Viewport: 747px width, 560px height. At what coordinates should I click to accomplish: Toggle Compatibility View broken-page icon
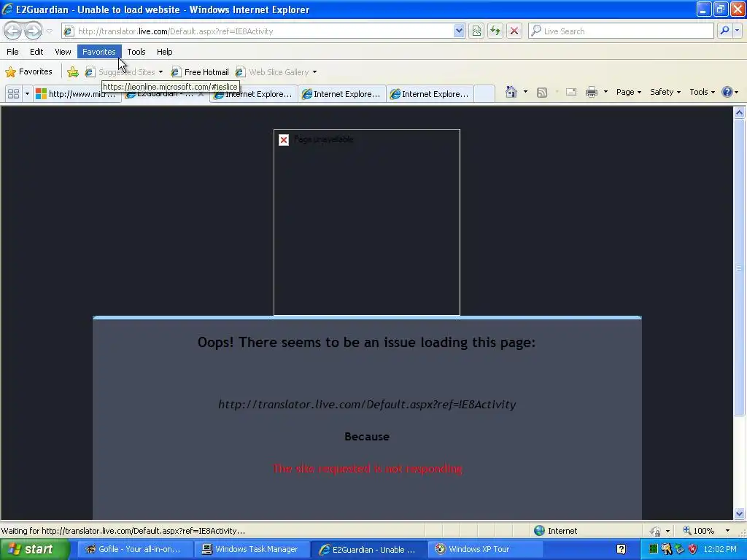point(476,31)
